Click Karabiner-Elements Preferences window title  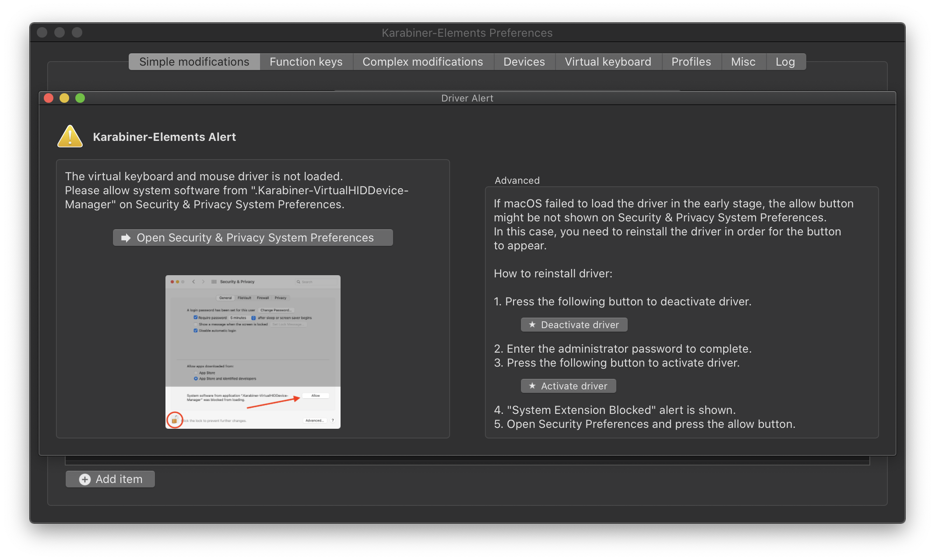click(467, 33)
